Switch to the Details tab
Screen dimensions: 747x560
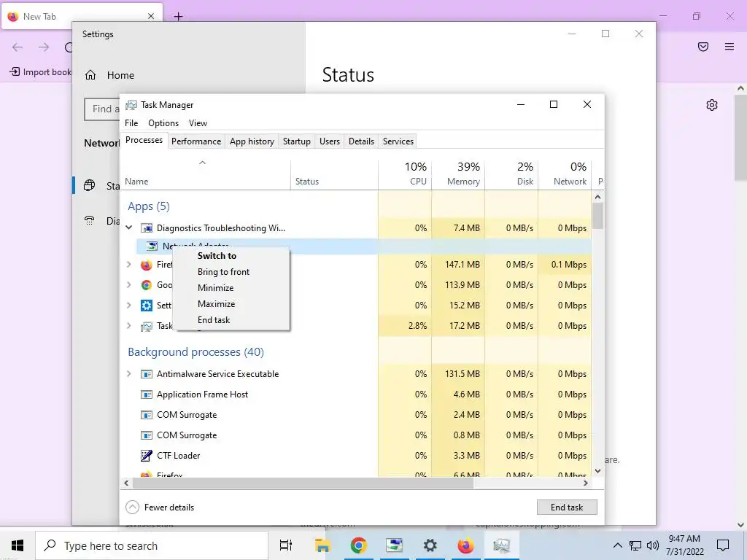click(361, 141)
